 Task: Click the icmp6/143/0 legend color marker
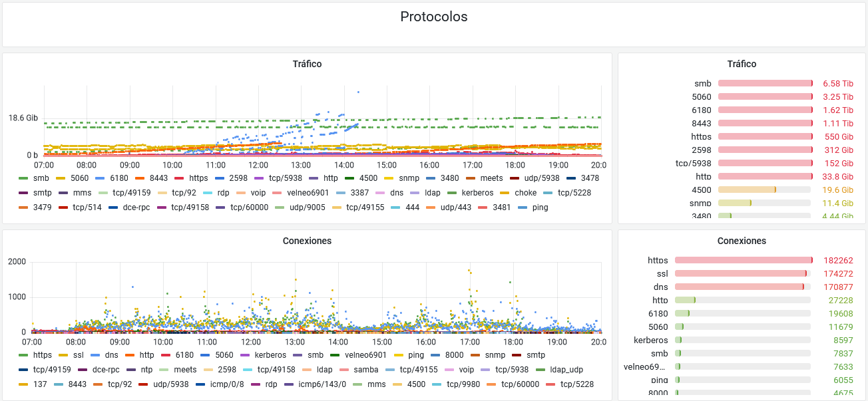289,384
